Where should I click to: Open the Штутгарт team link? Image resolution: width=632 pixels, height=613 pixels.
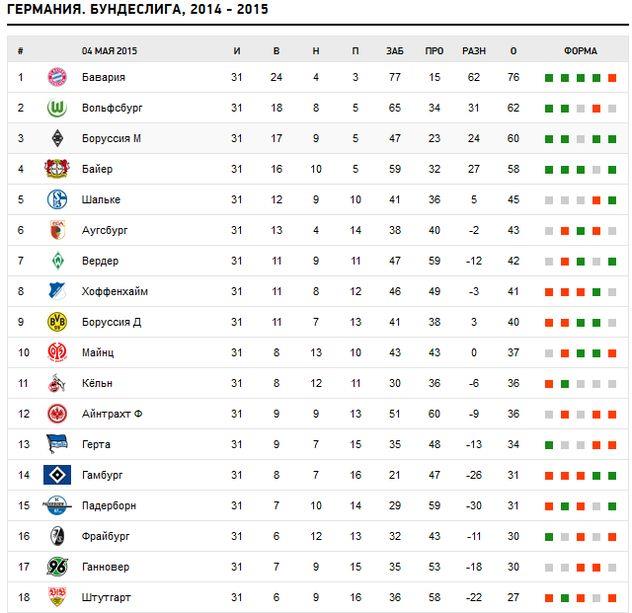[x=106, y=598]
